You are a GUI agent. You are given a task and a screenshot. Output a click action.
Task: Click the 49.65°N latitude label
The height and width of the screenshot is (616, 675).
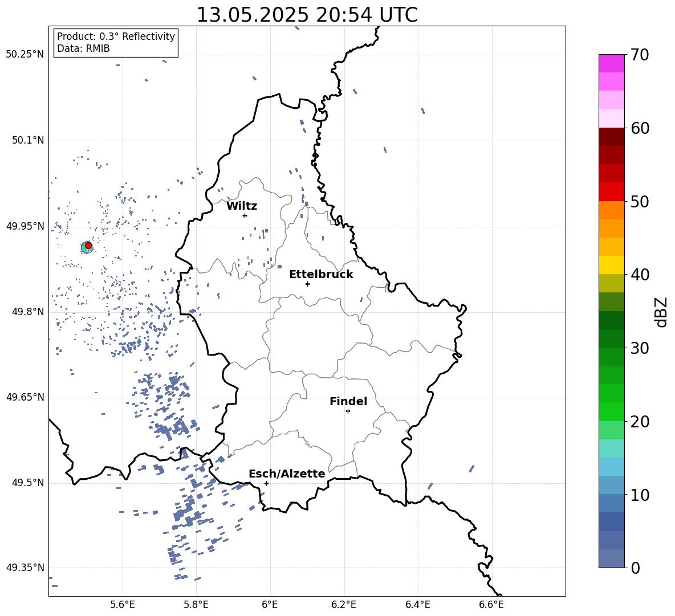click(25, 397)
